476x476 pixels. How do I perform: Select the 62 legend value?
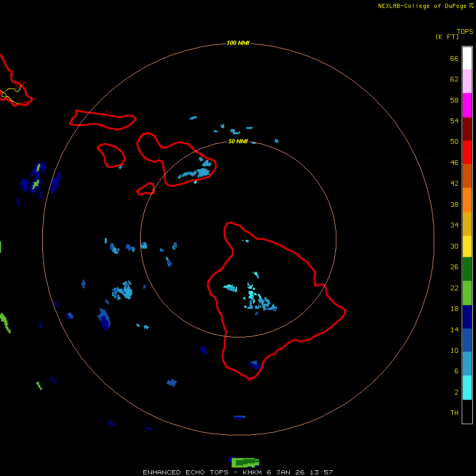point(454,79)
